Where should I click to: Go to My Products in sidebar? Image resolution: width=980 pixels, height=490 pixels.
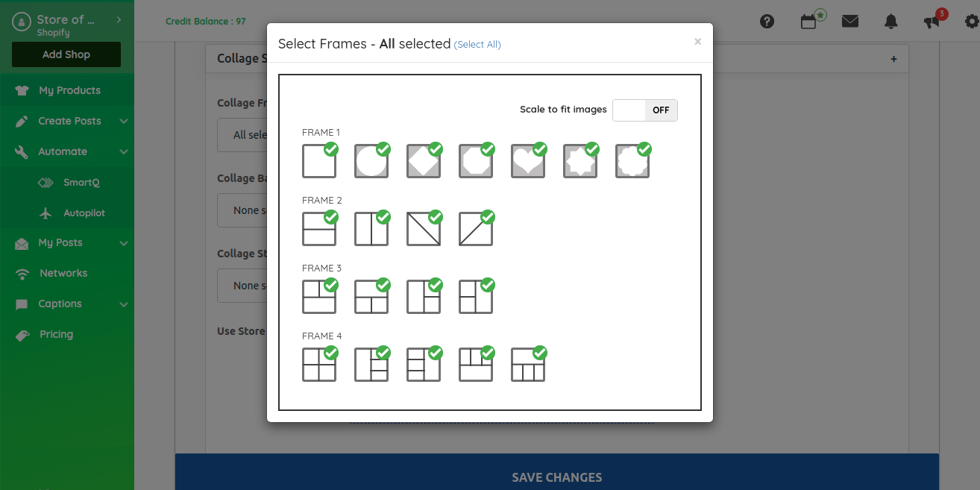(x=69, y=90)
